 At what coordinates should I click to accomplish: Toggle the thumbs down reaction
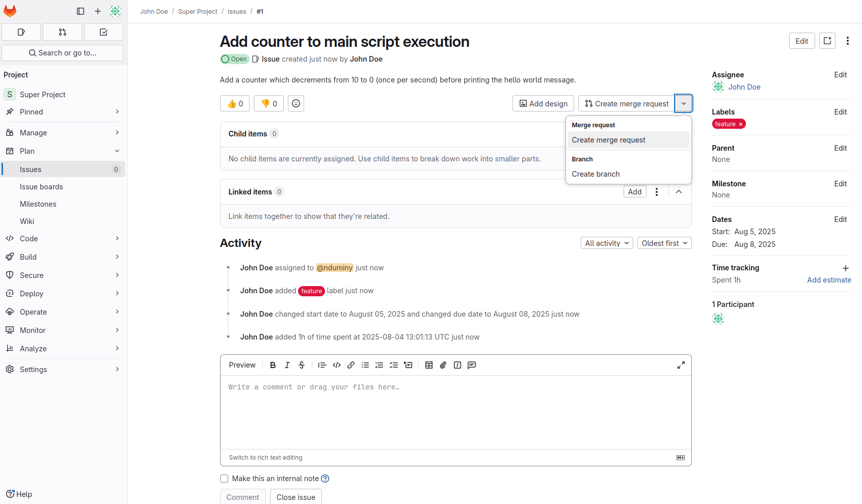pos(268,103)
